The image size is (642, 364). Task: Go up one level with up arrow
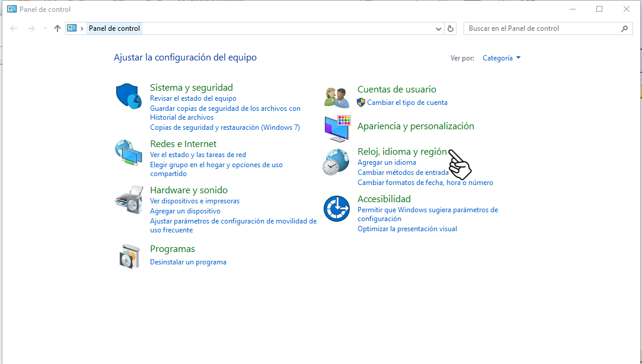[x=58, y=28]
